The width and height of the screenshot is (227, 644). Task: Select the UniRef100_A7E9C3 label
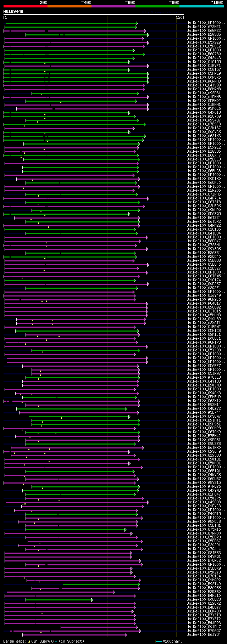(204, 124)
